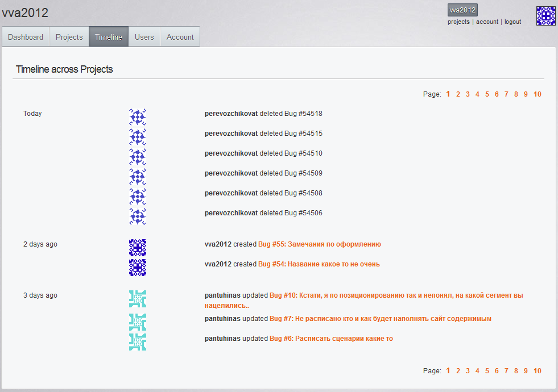This screenshot has height=392, width=558.
Task: Click vva2012's avatar beside Bug #55
Action: click(x=138, y=248)
